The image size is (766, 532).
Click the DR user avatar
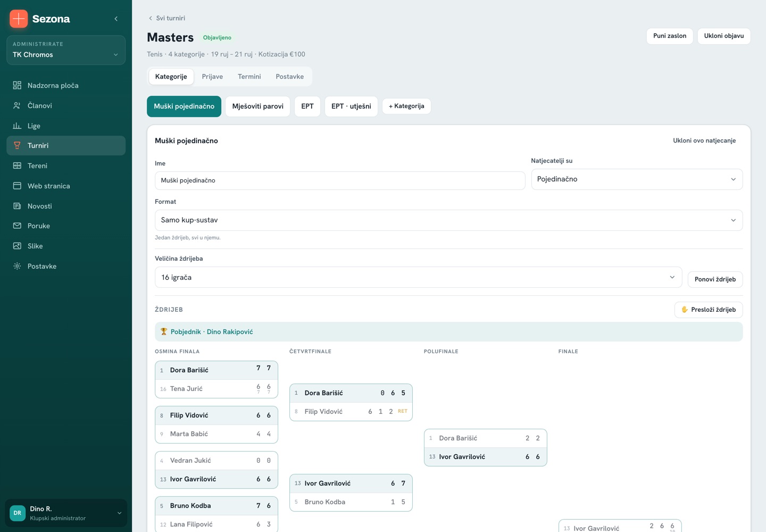tap(18, 513)
